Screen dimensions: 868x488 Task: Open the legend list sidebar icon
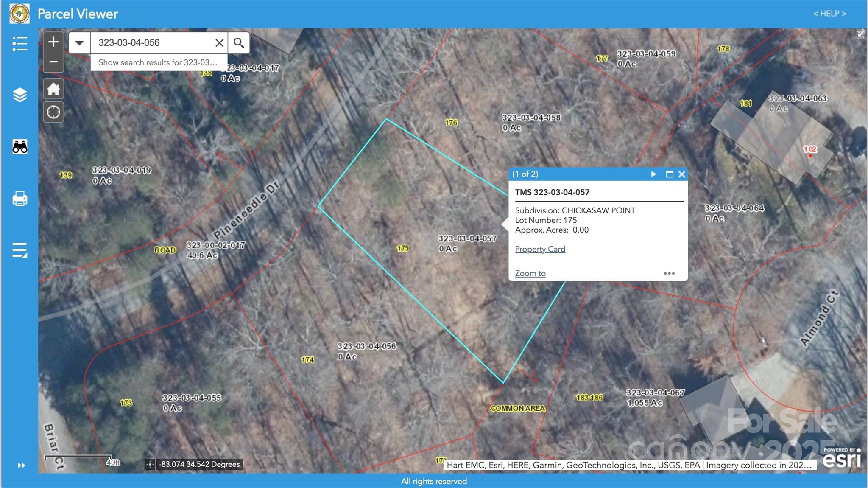(x=20, y=44)
